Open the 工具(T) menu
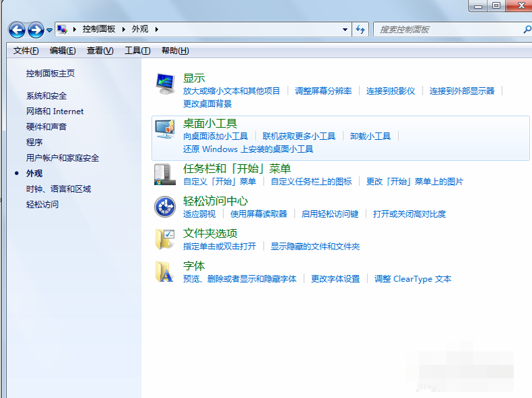532x398 pixels. [137, 51]
